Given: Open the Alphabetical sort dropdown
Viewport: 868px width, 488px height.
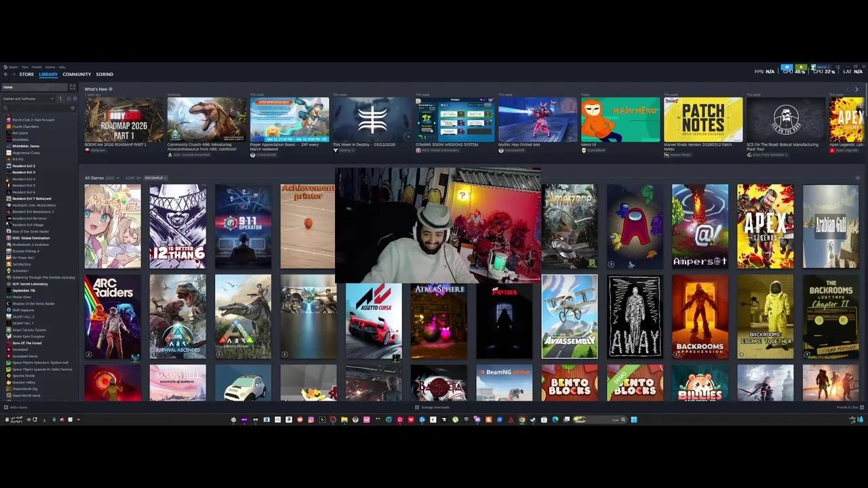Looking at the screenshot, I should [155, 178].
